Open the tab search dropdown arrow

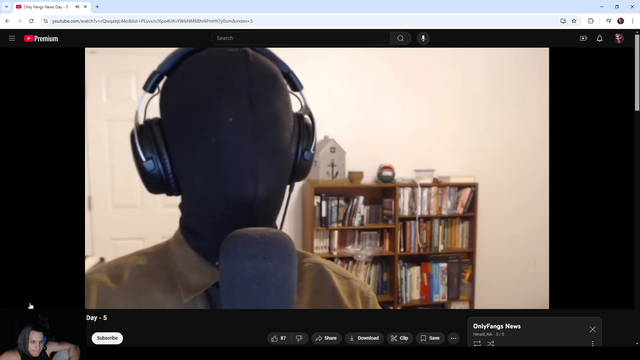click(x=7, y=7)
